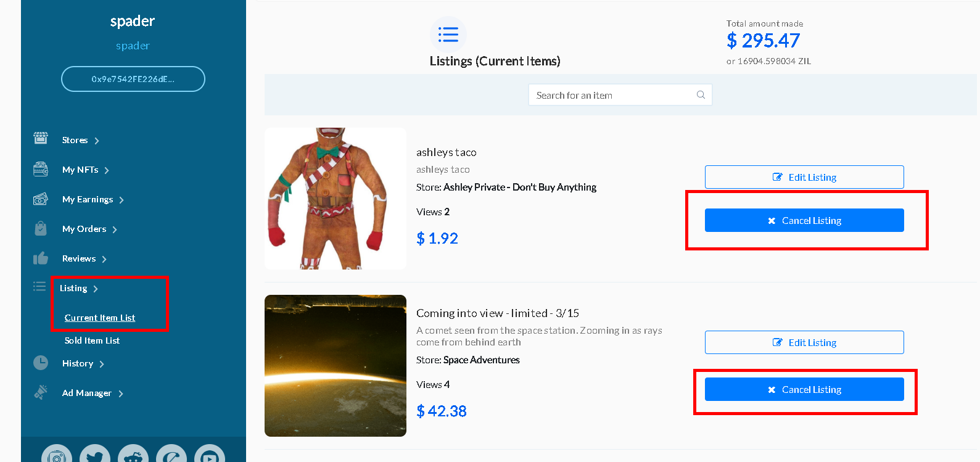Open the Current Item List menu entry
This screenshot has width=980, height=462.
pyautogui.click(x=100, y=318)
